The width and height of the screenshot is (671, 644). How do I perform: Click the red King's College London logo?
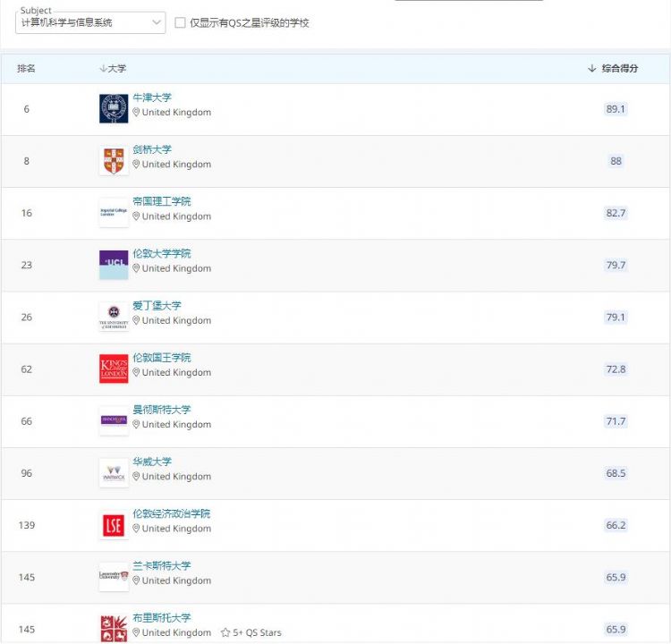[x=114, y=369]
